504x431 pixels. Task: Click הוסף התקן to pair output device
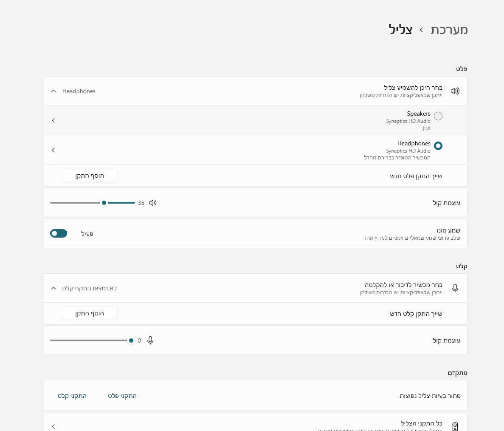pos(90,176)
